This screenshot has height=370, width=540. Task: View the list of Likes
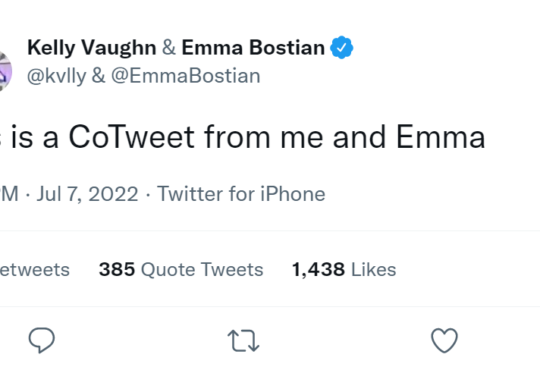(x=344, y=269)
